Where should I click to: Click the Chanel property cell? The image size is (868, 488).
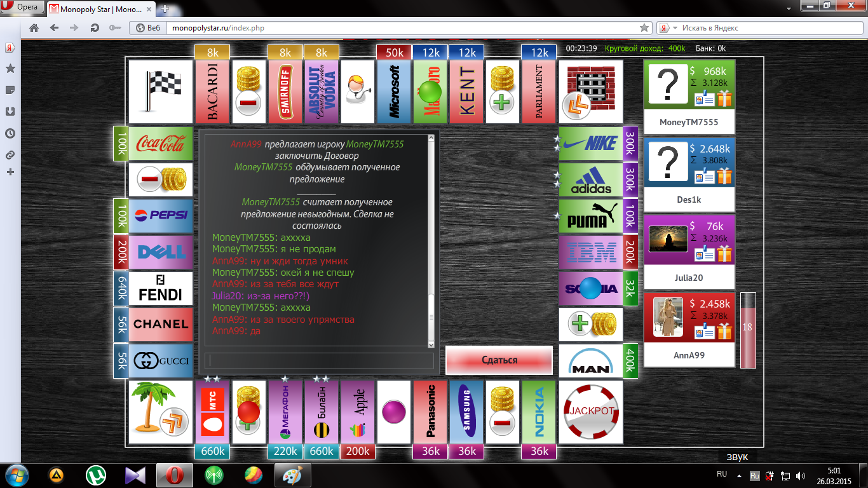(x=161, y=325)
